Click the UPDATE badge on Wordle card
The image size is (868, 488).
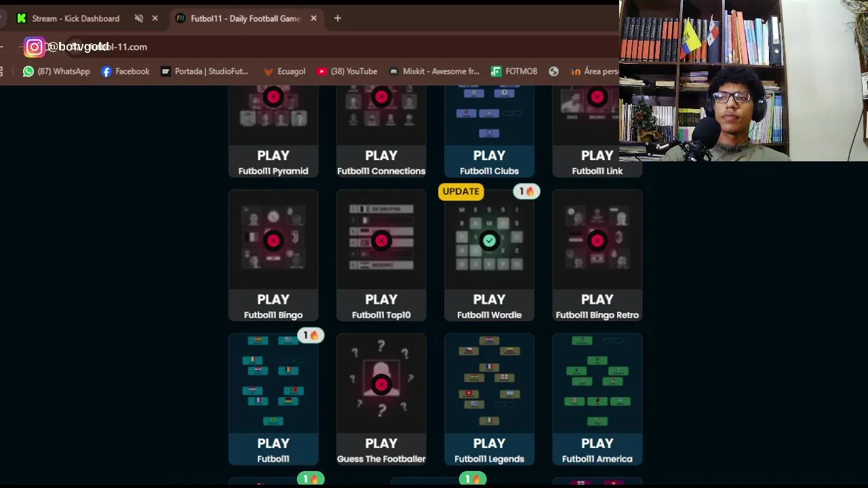tap(461, 191)
